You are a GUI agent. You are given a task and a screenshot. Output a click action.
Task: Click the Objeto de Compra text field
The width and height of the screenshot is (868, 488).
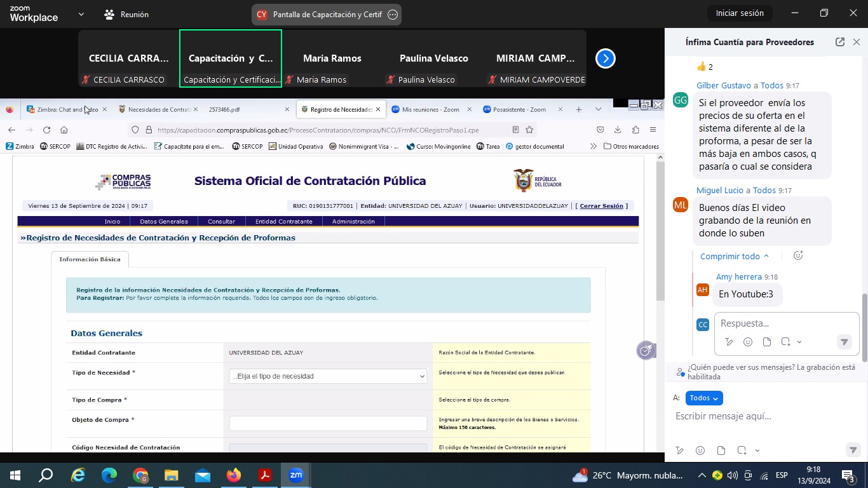[x=328, y=423]
